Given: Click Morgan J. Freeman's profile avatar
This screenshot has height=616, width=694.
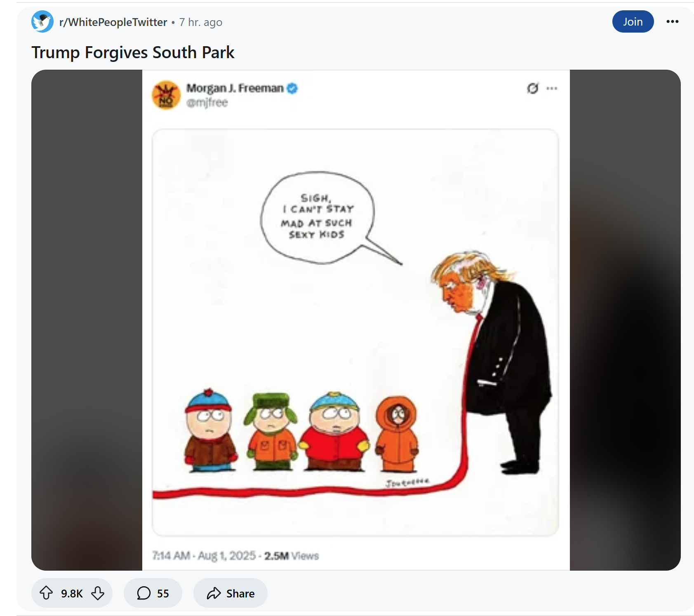Looking at the screenshot, I should [166, 95].
